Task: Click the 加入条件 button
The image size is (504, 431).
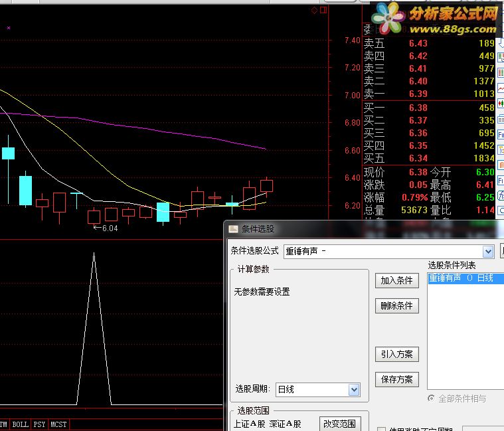Action: click(x=396, y=281)
